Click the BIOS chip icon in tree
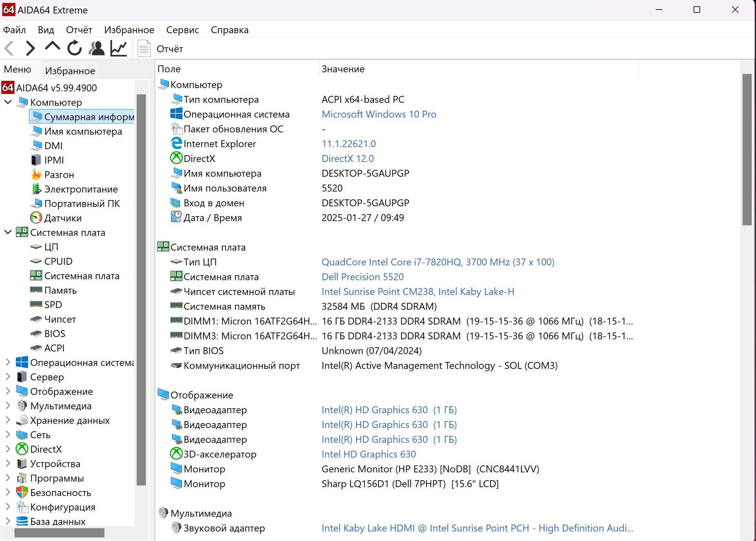The width and height of the screenshot is (756, 541). click(36, 333)
